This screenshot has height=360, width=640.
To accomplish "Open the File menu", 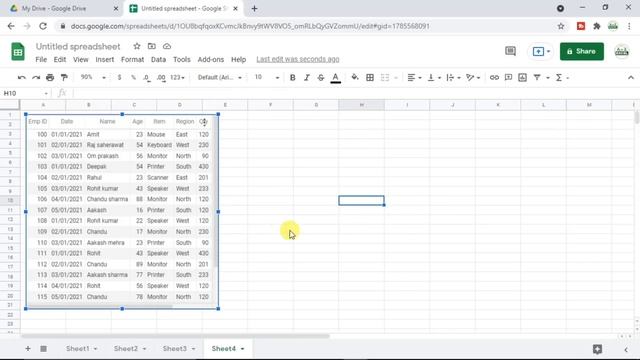I will pos(41,60).
